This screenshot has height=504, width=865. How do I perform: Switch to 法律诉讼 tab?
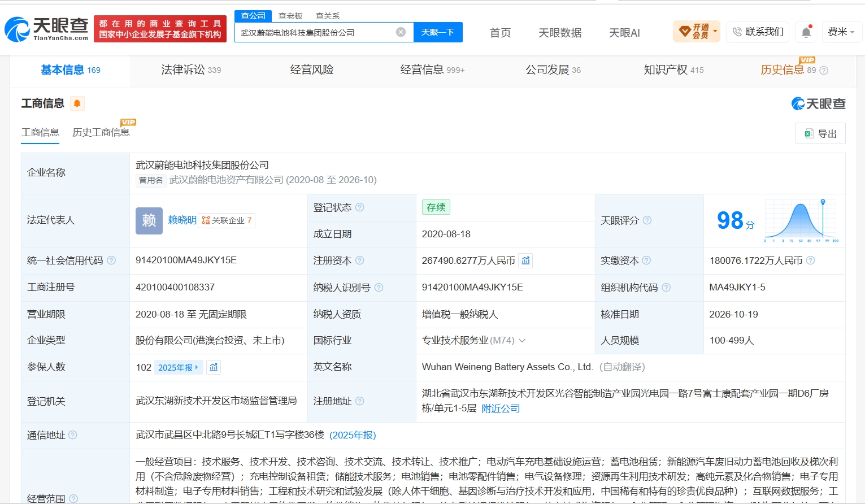pos(191,69)
